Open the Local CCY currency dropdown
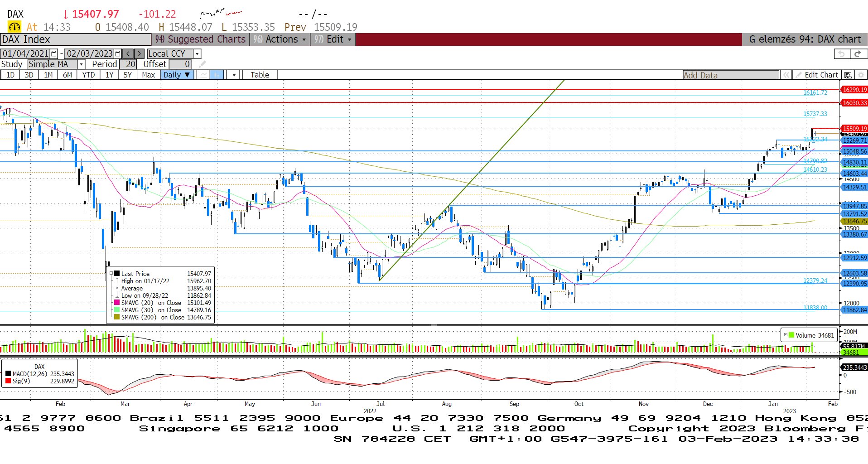This screenshot has height=464, width=868. pos(197,53)
